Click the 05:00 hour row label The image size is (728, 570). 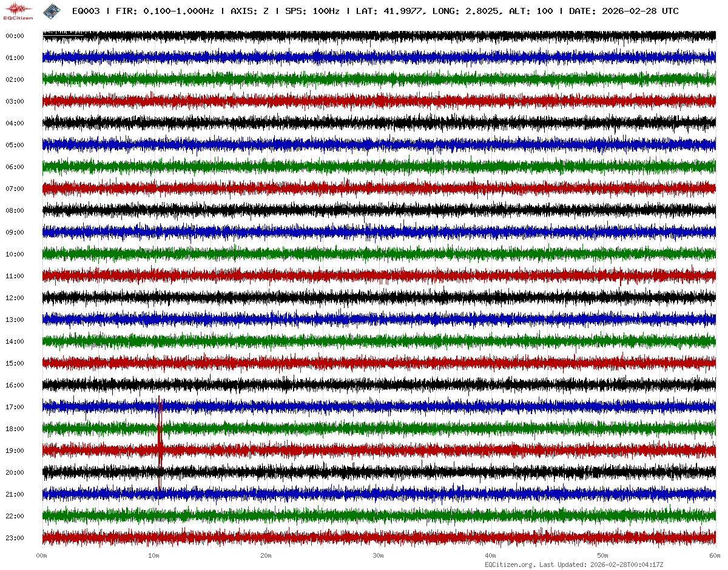tap(15, 145)
